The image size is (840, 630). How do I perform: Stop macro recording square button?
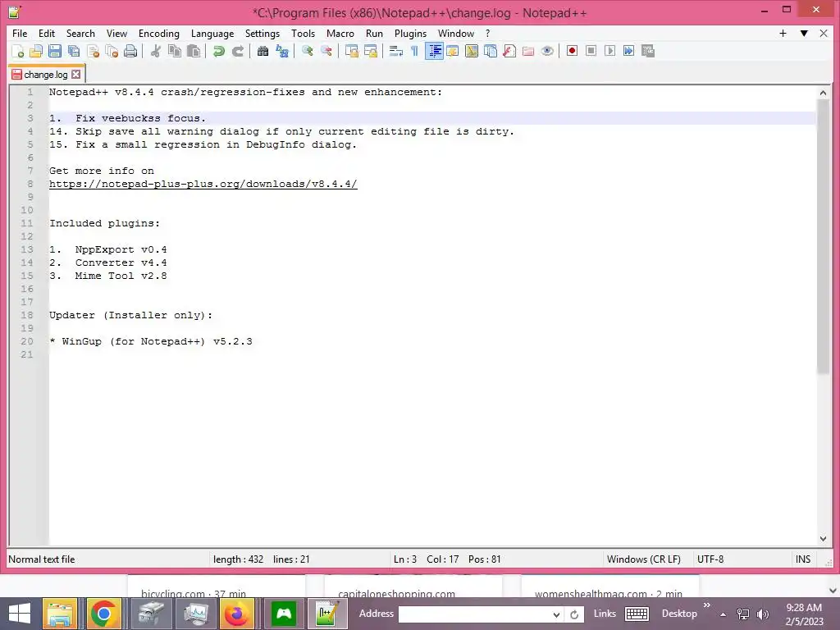591,51
